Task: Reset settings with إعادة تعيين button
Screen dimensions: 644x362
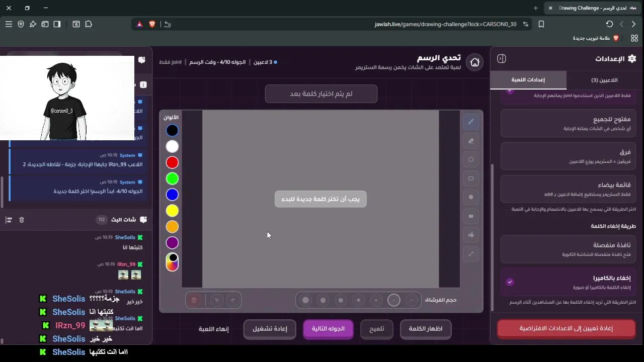Action: coord(566,328)
